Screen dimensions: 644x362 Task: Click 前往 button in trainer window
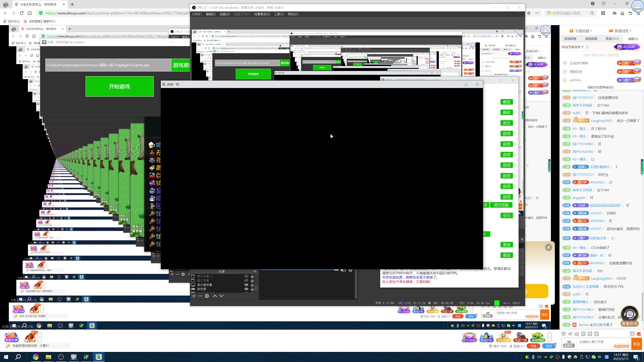point(507,123)
